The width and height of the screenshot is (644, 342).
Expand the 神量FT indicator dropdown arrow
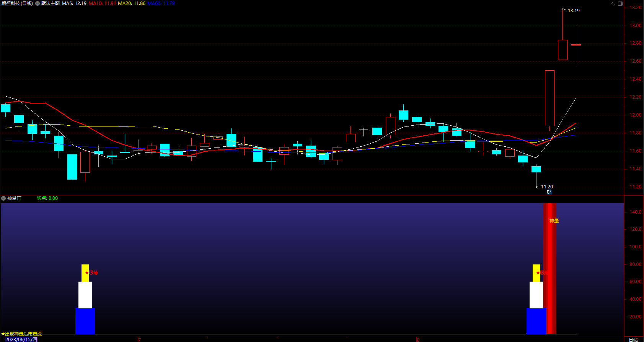[3, 198]
